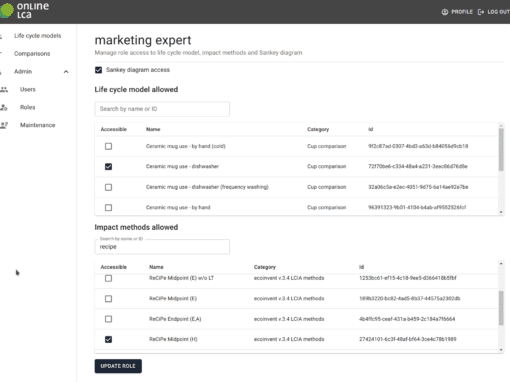The image size is (510, 382).
Task: Select text 'ReCiPe Endpoint (E,A)'
Action: click(x=175, y=319)
